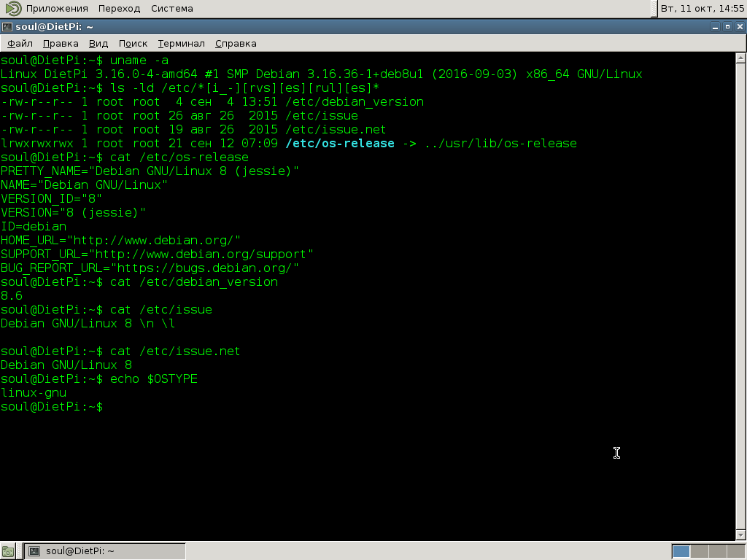The image size is (747, 560).
Task: Click the scrollbar down arrow in terminal
Action: point(740,536)
